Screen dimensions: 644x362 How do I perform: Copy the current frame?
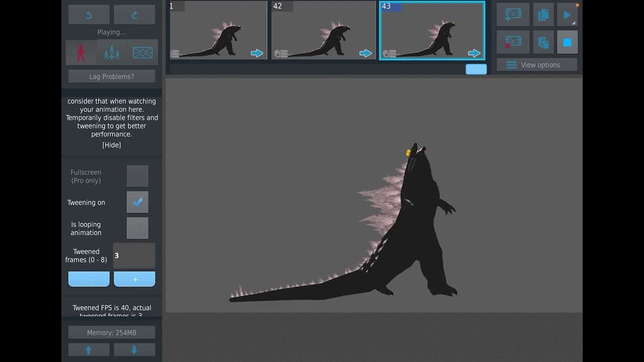[543, 15]
